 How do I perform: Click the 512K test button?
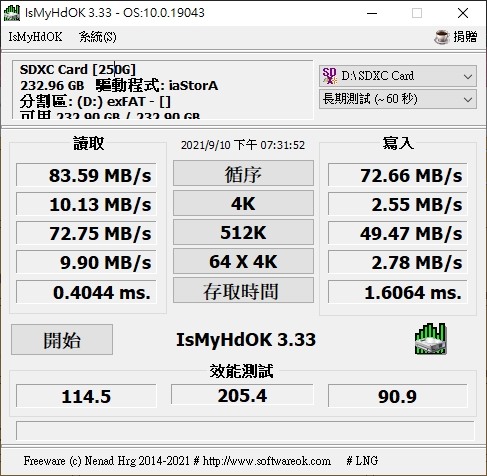[243, 232]
